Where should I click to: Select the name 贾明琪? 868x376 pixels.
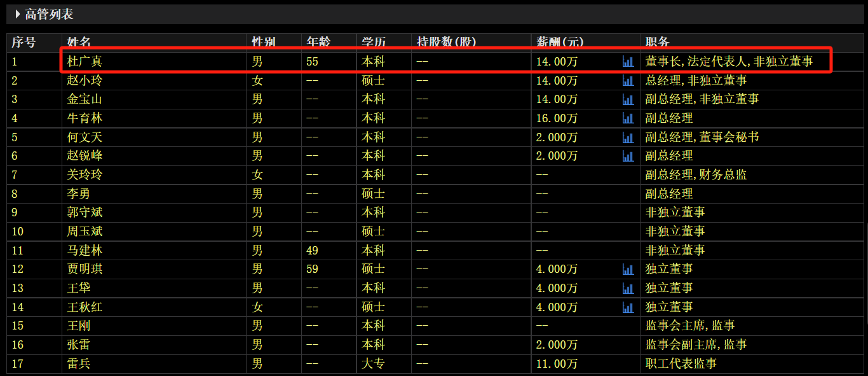point(85,269)
